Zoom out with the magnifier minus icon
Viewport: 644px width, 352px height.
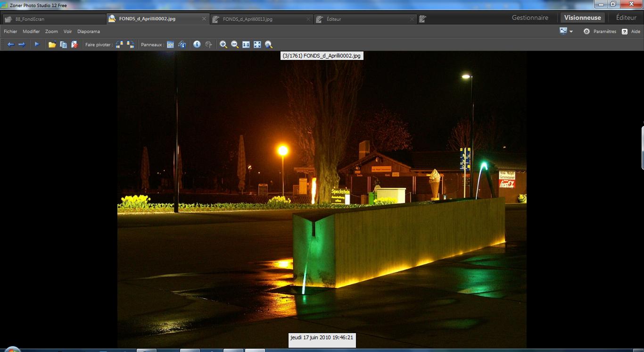pyautogui.click(x=235, y=44)
